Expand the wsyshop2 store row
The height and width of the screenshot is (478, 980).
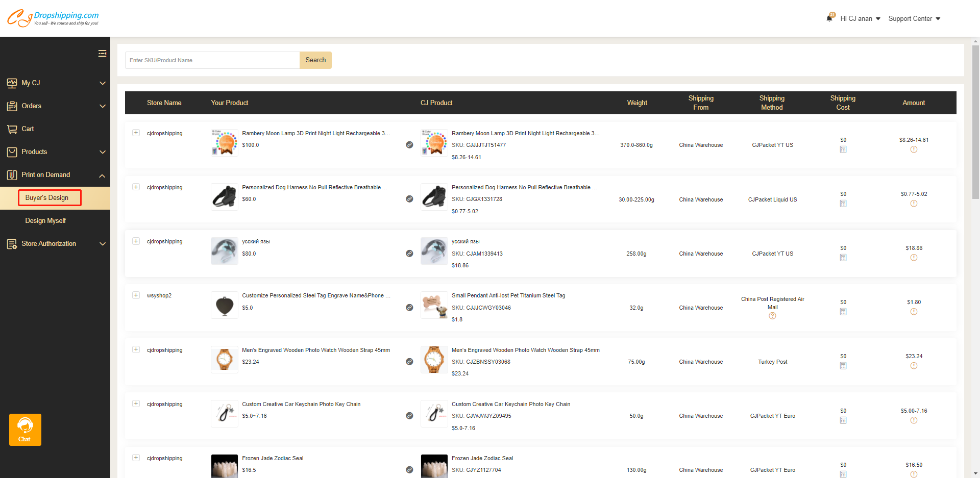click(136, 295)
